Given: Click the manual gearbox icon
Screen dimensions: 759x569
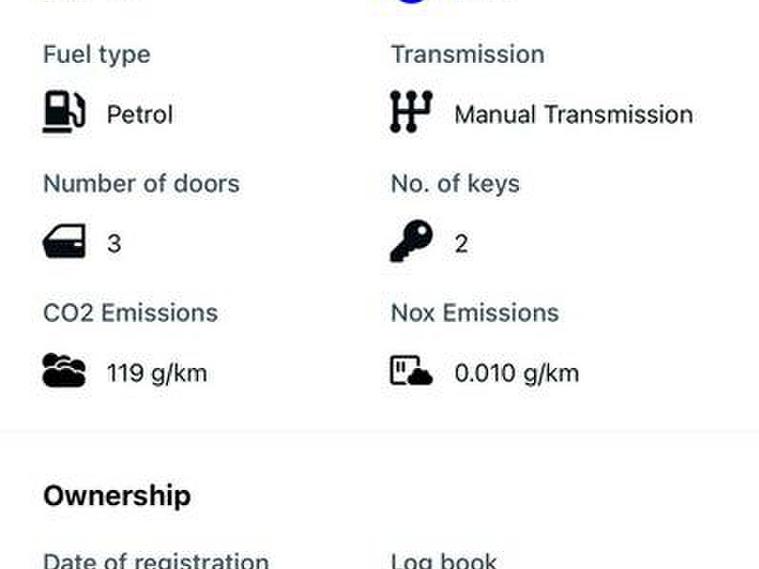Looking at the screenshot, I should point(411,113).
